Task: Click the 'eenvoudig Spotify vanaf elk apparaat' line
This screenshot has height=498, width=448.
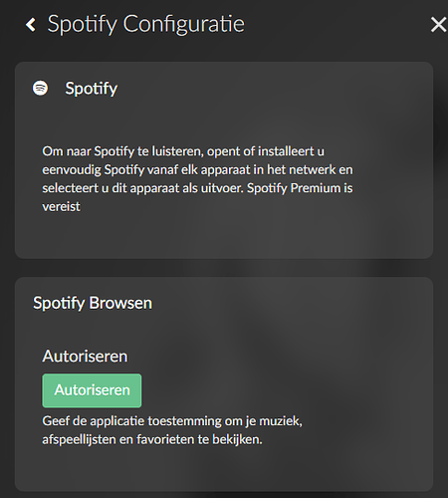Action: pos(197,169)
